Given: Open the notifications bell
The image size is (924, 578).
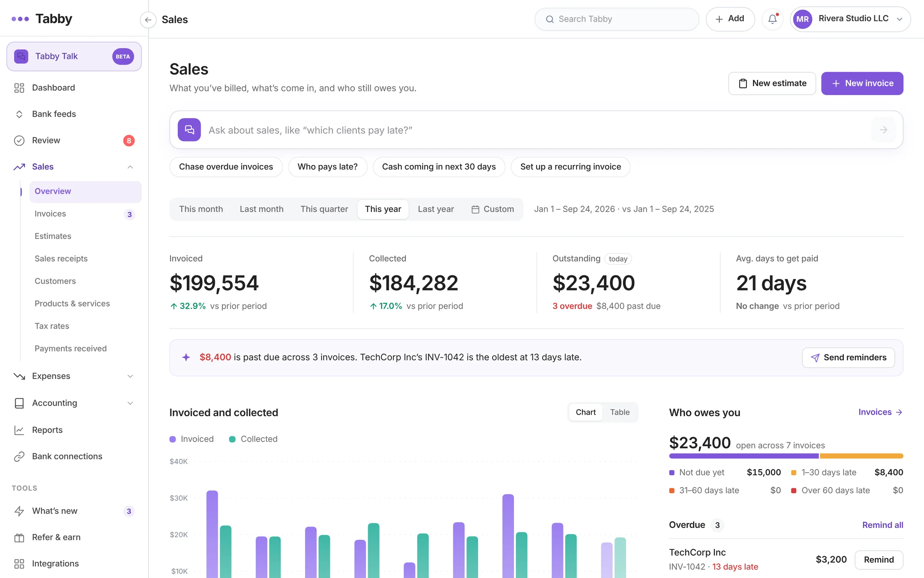Looking at the screenshot, I should (773, 19).
